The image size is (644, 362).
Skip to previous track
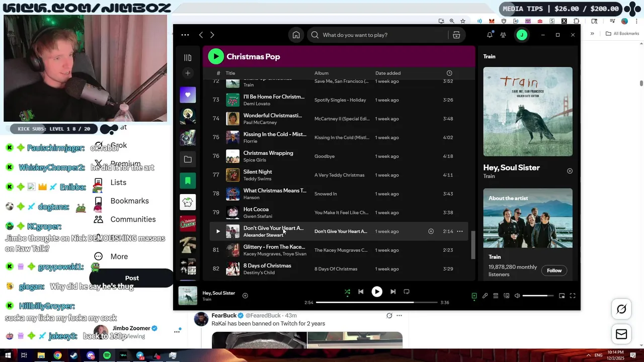[361, 292]
